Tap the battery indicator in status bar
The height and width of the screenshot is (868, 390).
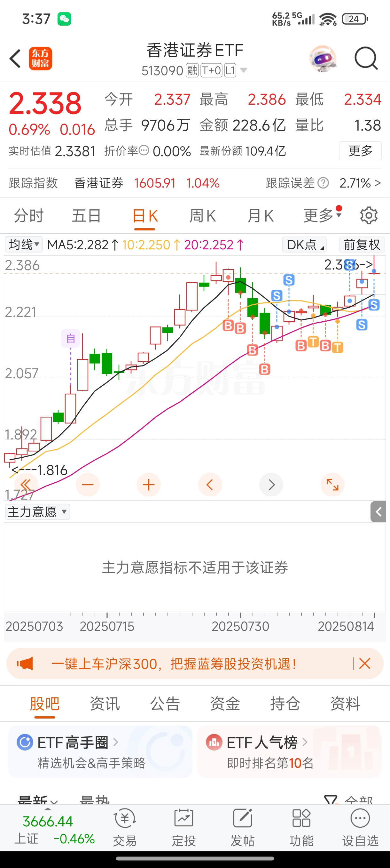click(x=355, y=19)
